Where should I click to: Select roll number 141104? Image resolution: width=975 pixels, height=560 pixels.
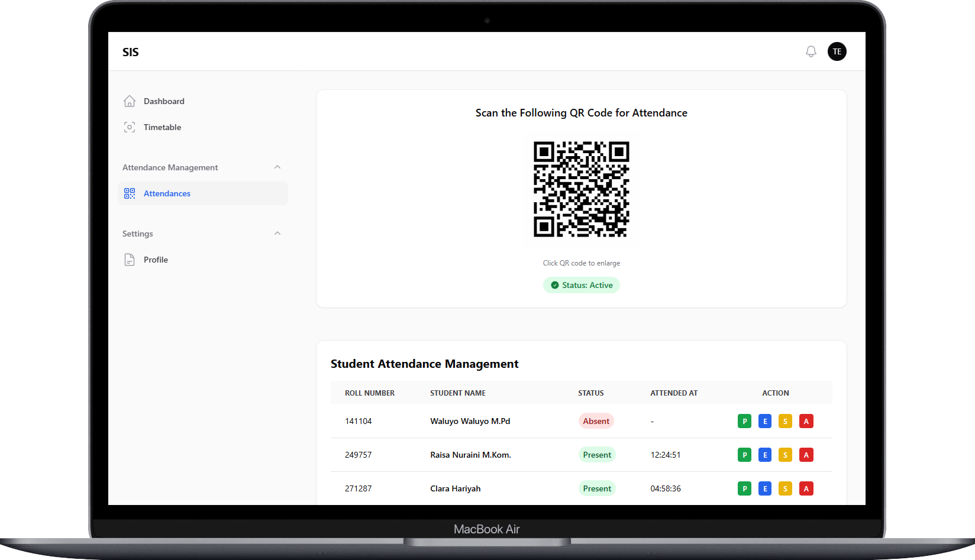click(x=359, y=421)
